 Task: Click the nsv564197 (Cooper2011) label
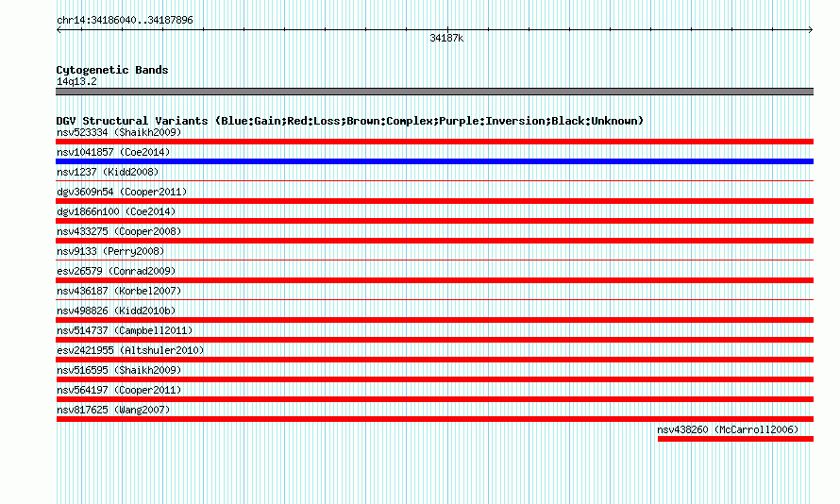[x=119, y=390]
